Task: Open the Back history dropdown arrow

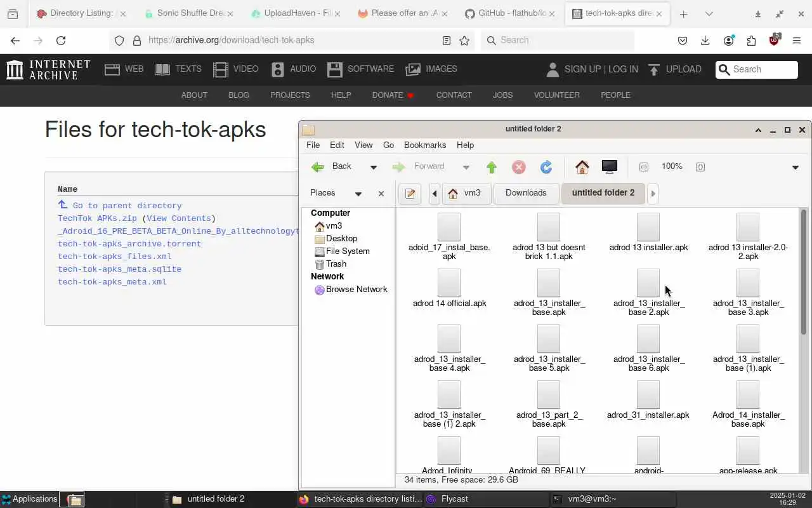Action: (373, 167)
